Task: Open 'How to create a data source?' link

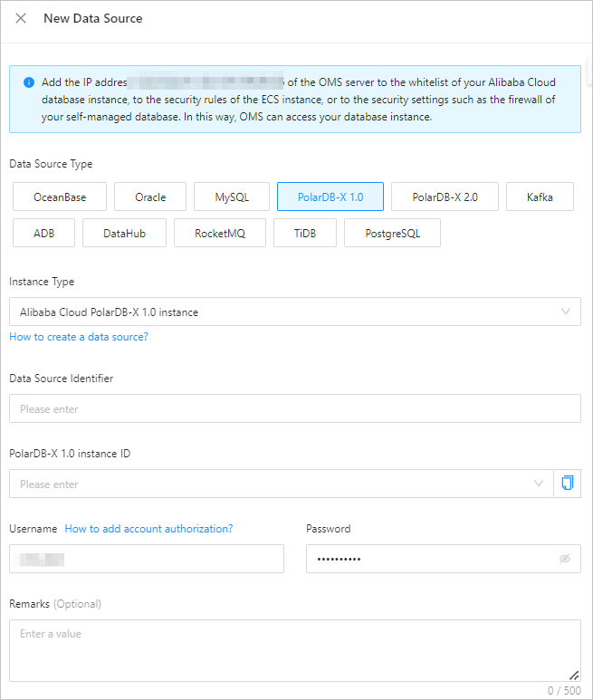Action: 79,337
